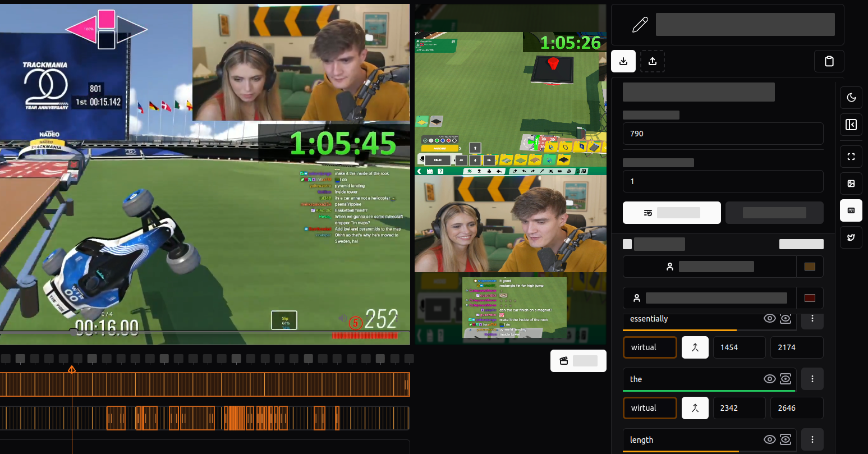Click the upper orange waveform timeline track
868x454 pixels.
coord(205,384)
